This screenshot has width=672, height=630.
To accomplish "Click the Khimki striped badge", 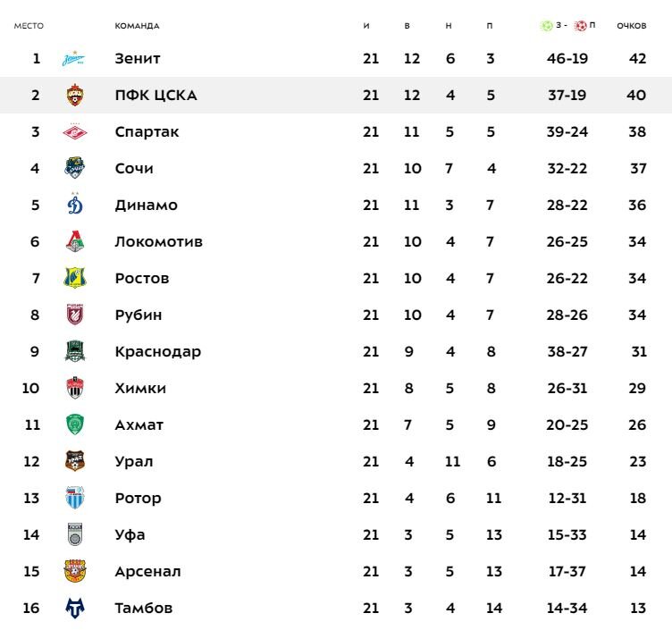I will coord(74,388).
